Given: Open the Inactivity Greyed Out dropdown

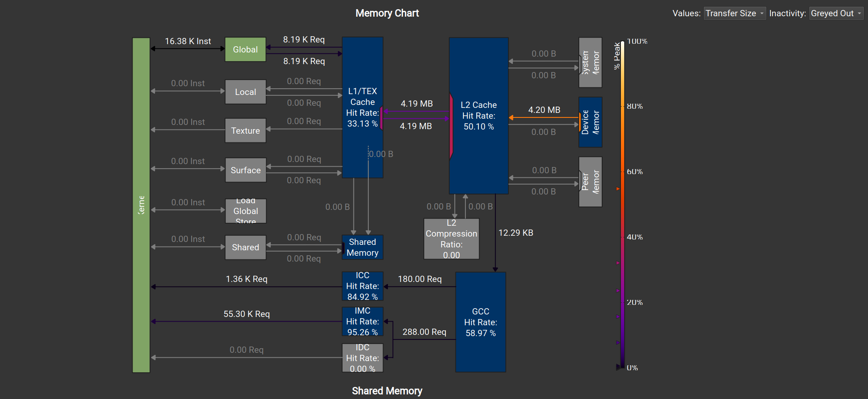Looking at the screenshot, I should tap(836, 13).
